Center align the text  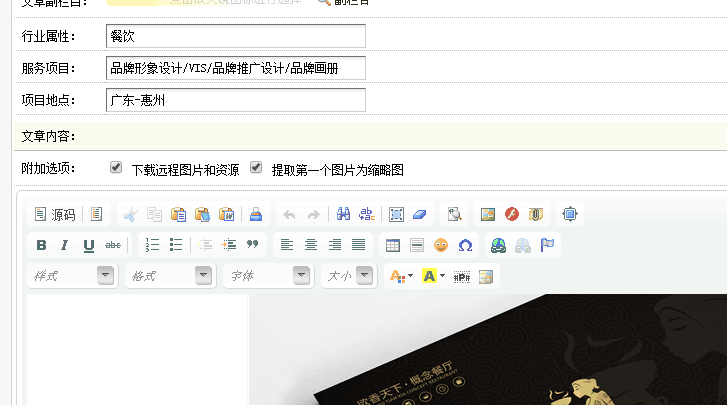click(x=311, y=245)
